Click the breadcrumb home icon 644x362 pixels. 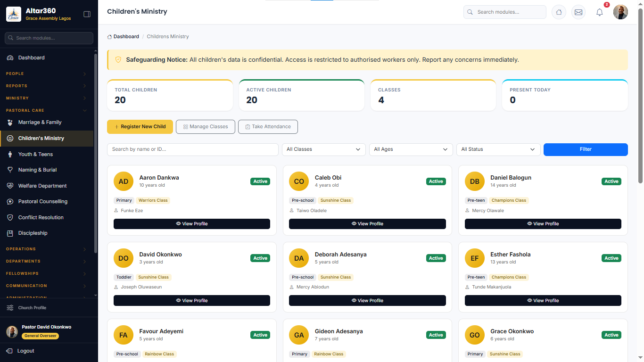pos(109,37)
